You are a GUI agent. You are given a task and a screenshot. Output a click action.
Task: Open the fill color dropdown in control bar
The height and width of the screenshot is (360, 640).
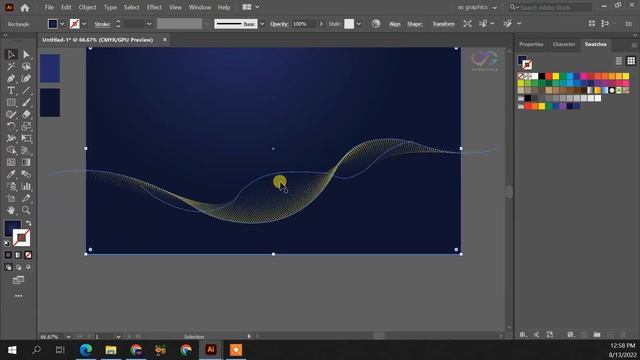62,24
